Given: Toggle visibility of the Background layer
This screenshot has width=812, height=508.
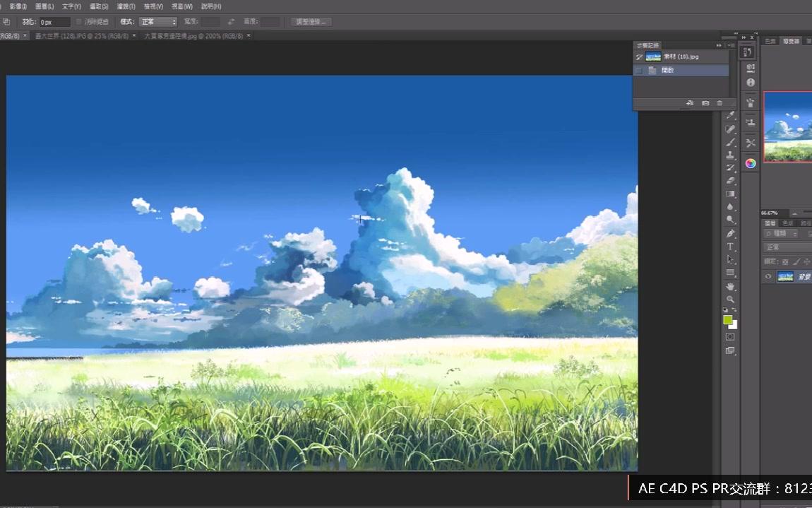Looking at the screenshot, I should (x=768, y=276).
